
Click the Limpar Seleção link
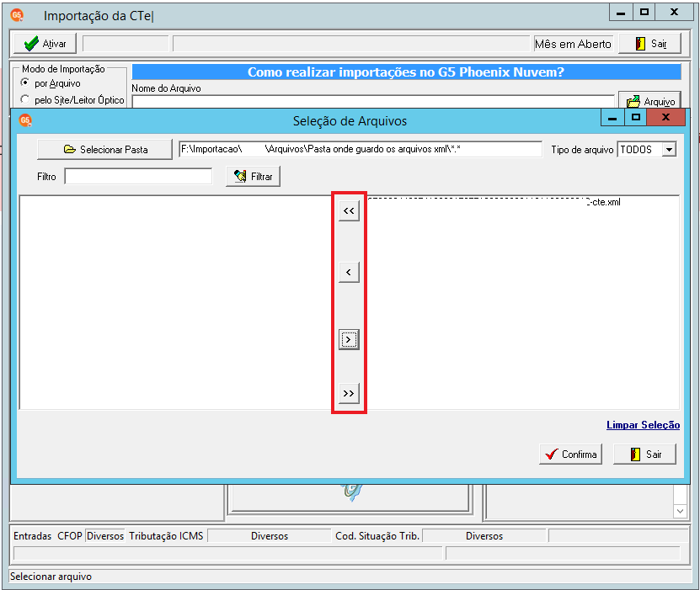[643, 425]
